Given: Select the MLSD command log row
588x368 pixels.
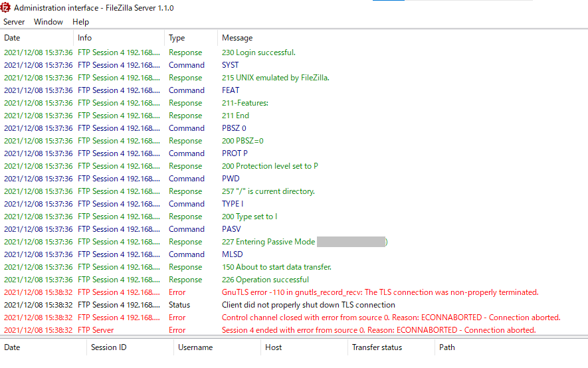Looking at the screenshot, I should click(x=294, y=254).
